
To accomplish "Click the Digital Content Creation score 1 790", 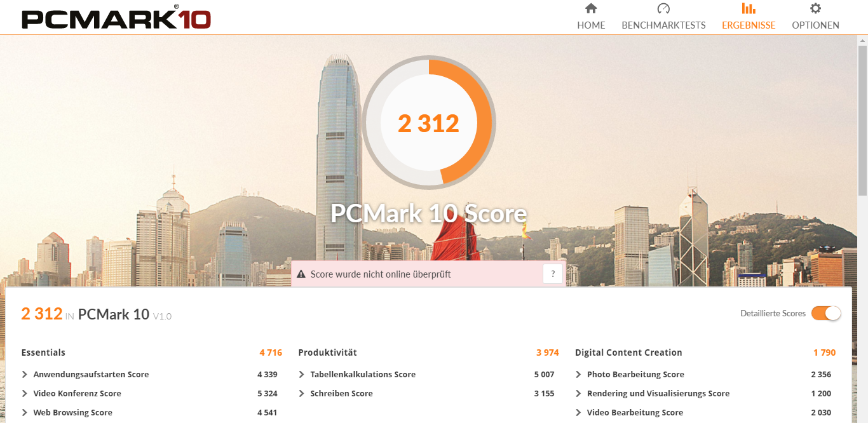I will point(824,352).
